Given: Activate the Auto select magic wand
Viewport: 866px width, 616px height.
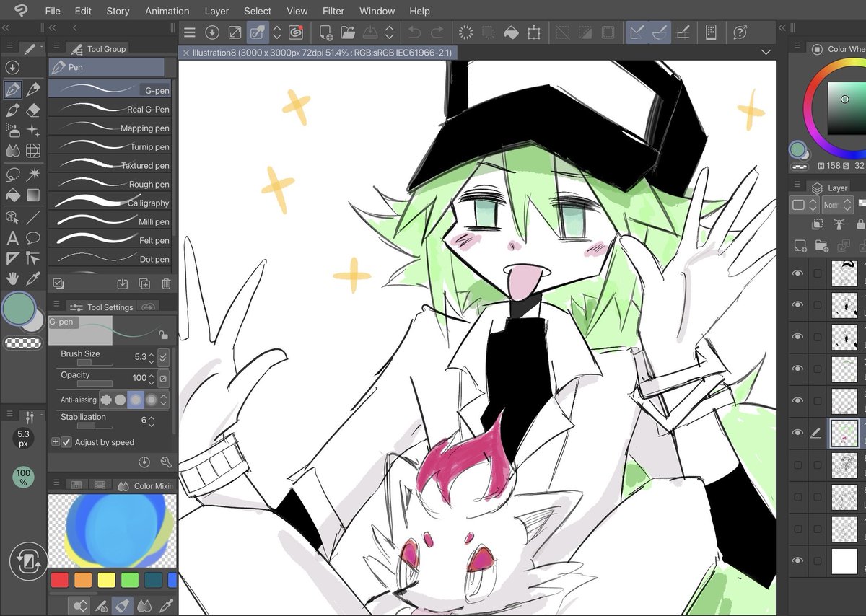Looking at the screenshot, I should 32,174.
